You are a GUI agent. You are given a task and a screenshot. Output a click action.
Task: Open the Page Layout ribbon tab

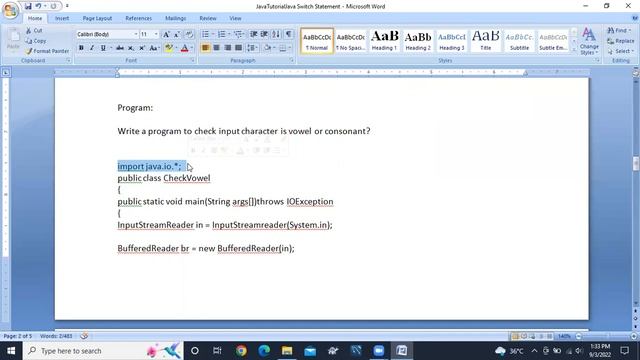point(97,18)
